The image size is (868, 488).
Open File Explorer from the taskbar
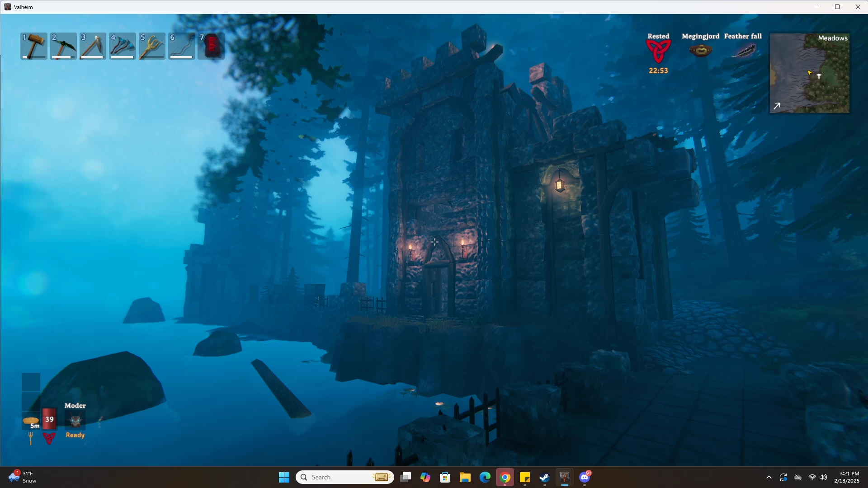click(465, 477)
